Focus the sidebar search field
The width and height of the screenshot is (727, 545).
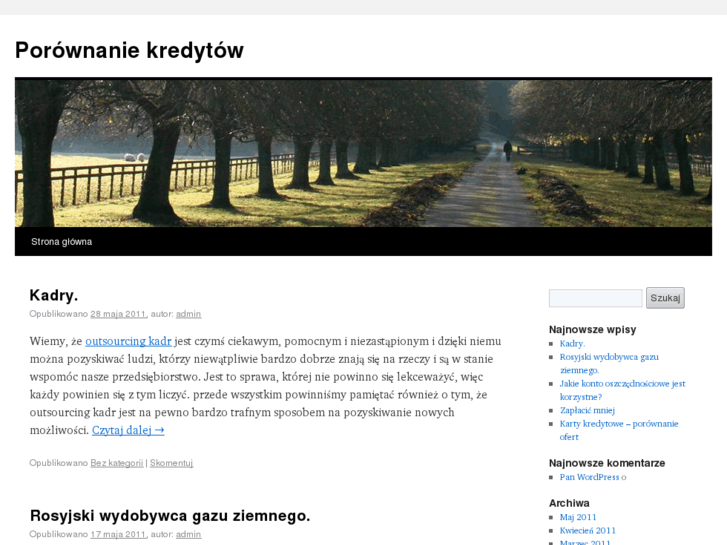596,298
